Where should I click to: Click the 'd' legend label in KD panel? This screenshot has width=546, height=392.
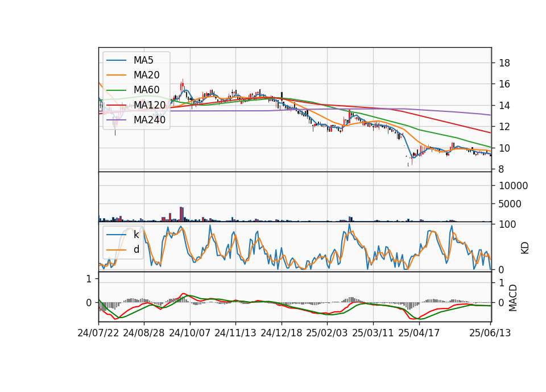tap(136, 249)
